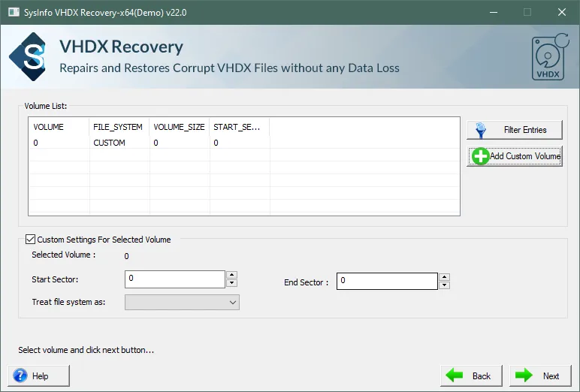Focus the Start Sector input field
Viewport: 580px width, 392px height.
click(174, 279)
